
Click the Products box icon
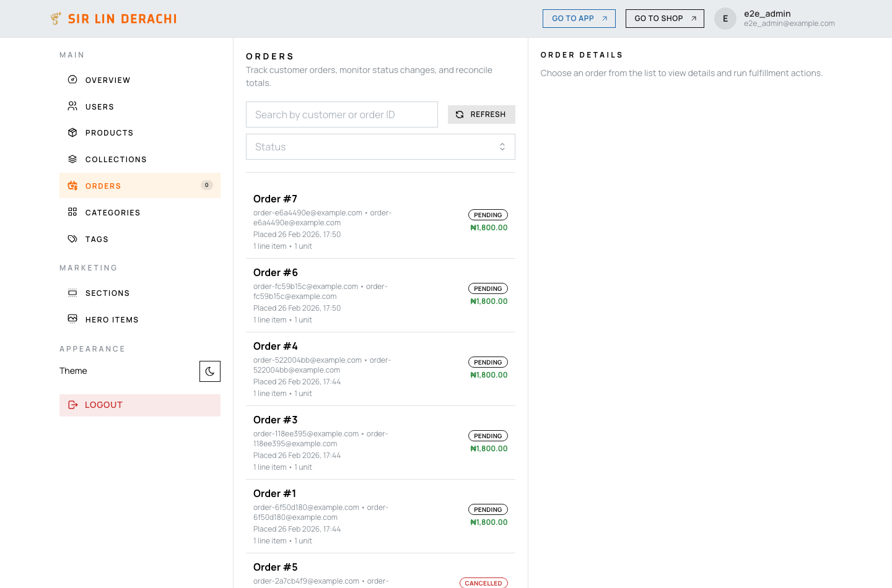72,132
